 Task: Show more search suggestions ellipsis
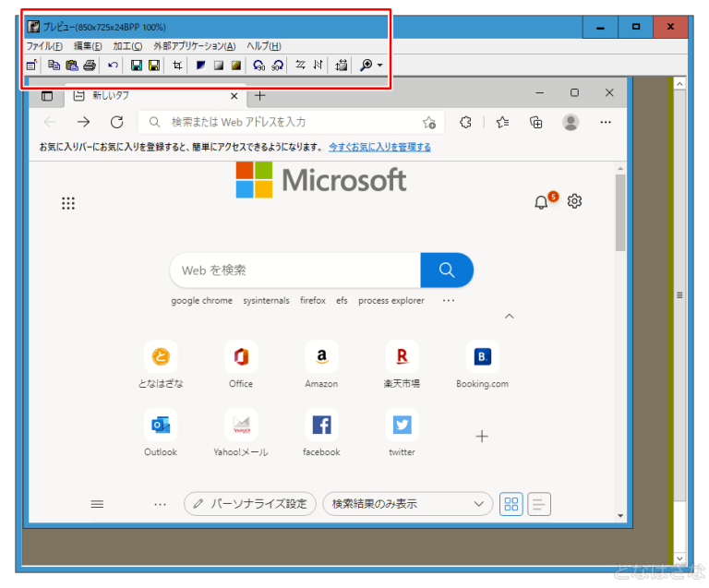pos(449,301)
